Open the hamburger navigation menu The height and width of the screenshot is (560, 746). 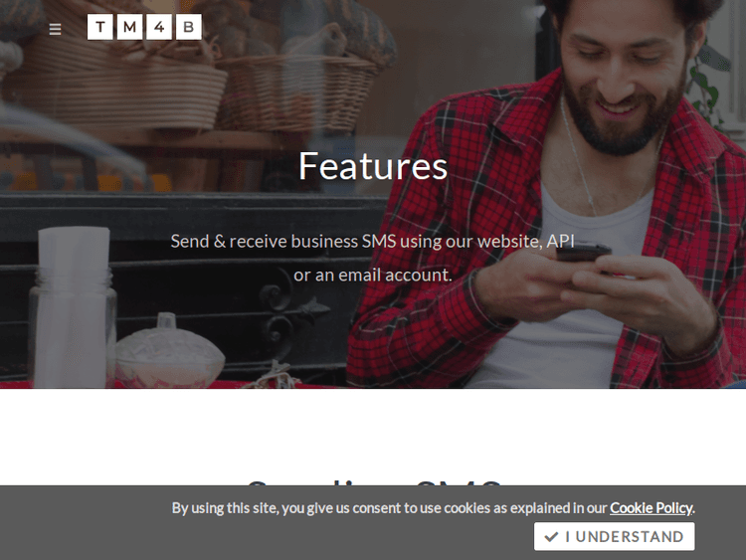55,29
